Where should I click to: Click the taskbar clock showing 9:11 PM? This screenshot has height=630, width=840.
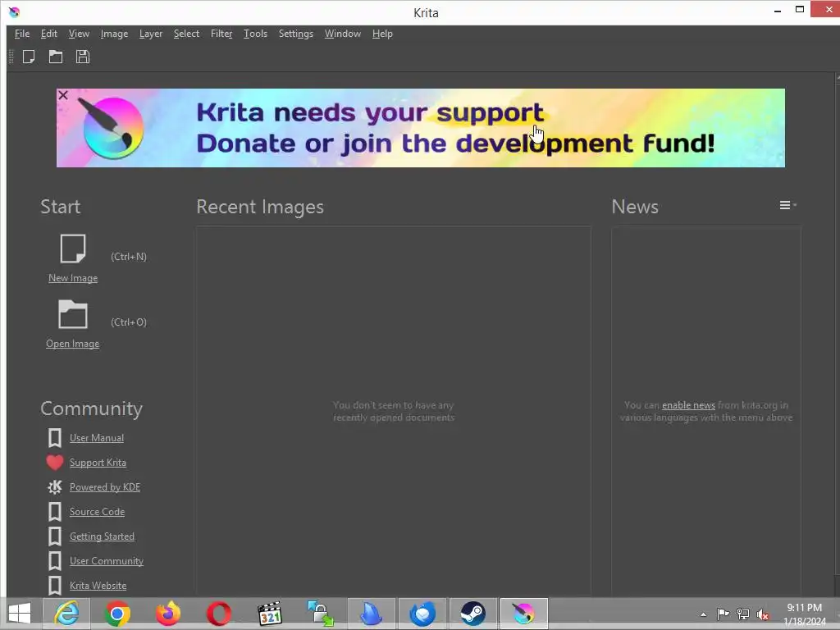coord(805,614)
